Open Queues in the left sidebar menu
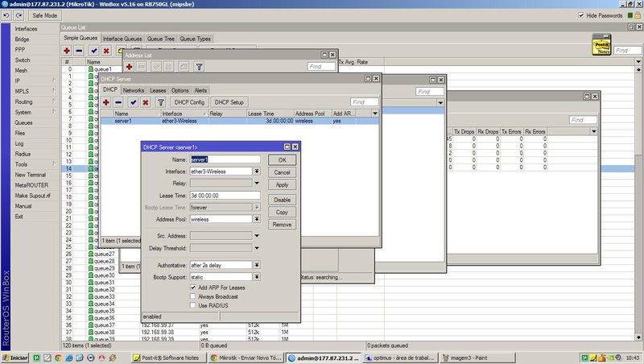Viewport: 644px width, 364px height. pyautogui.click(x=24, y=123)
